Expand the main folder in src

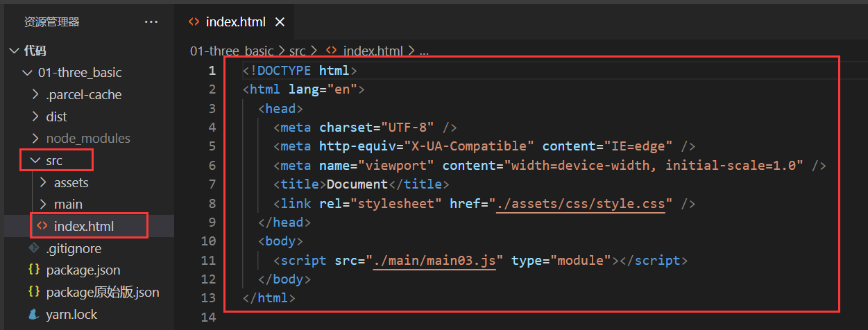pyautogui.click(x=44, y=205)
